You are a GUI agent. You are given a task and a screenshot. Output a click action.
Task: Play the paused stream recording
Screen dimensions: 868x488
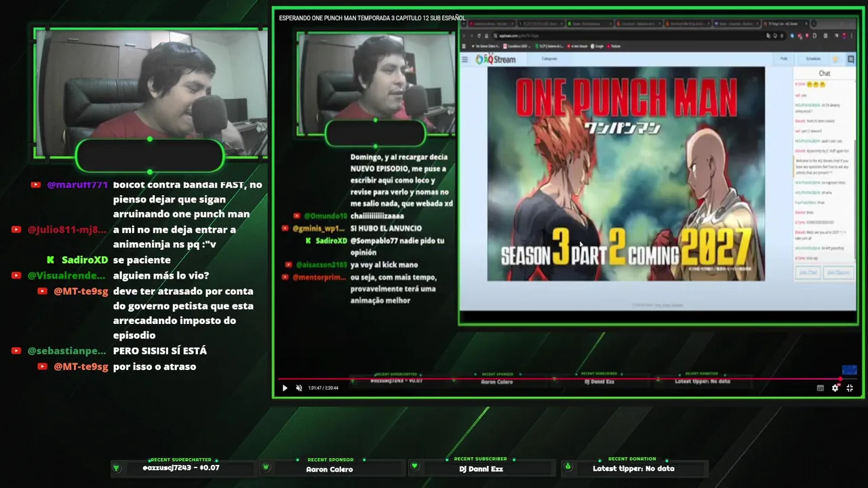(x=285, y=388)
